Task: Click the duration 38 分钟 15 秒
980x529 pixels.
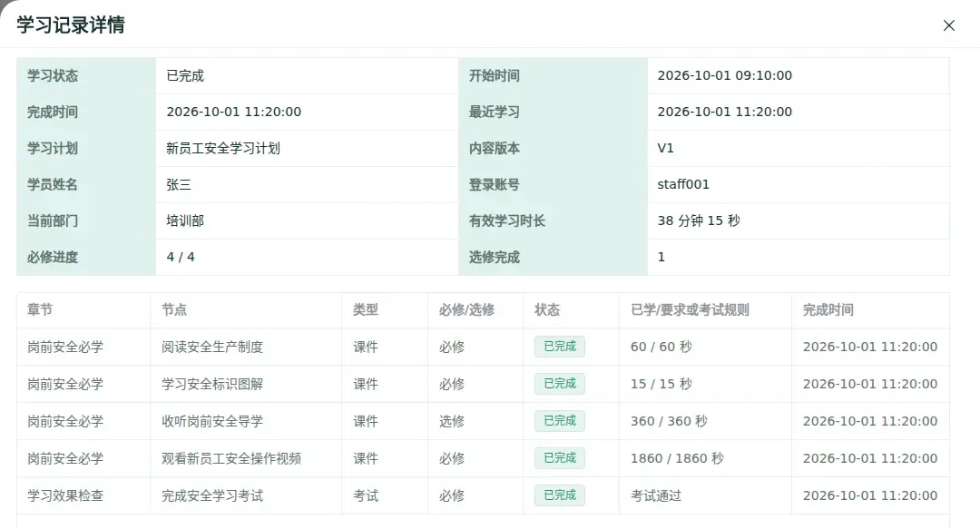Action: pyautogui.click(x=699, y=220)
